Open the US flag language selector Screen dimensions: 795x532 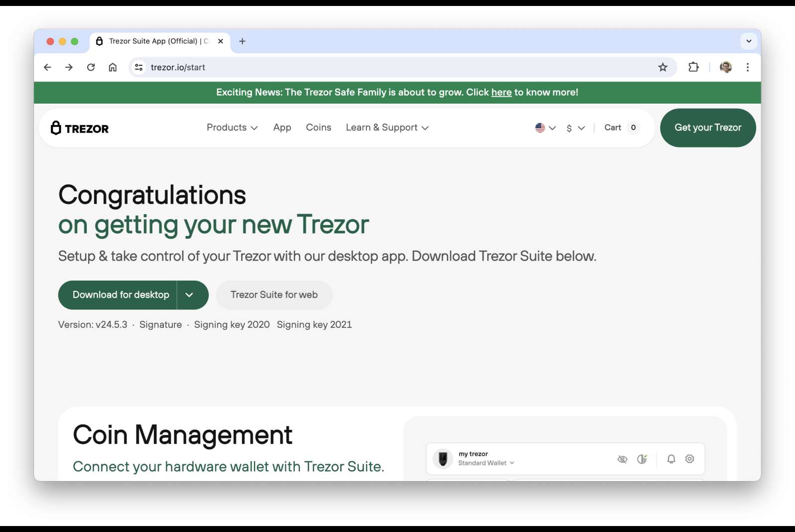[545, 128]
